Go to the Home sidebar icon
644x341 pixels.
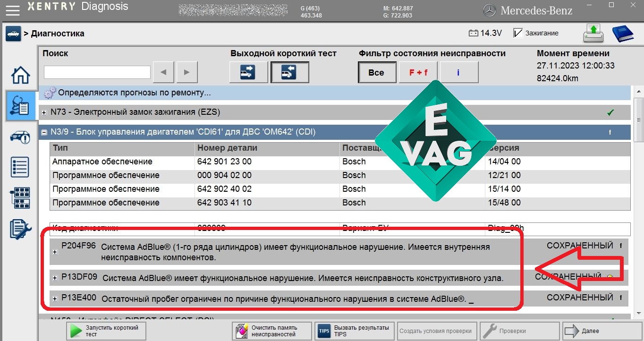point(20,75)
